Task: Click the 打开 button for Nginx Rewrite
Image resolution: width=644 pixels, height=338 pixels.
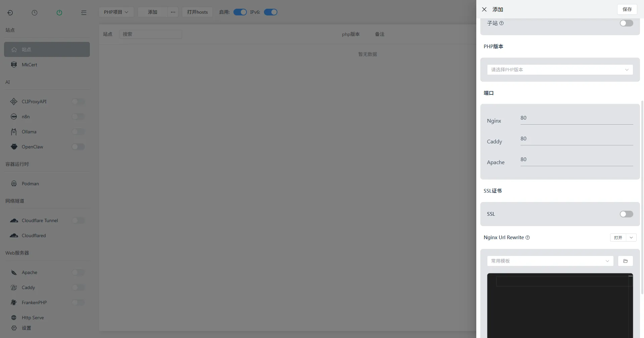Action: tap(618, 238)
